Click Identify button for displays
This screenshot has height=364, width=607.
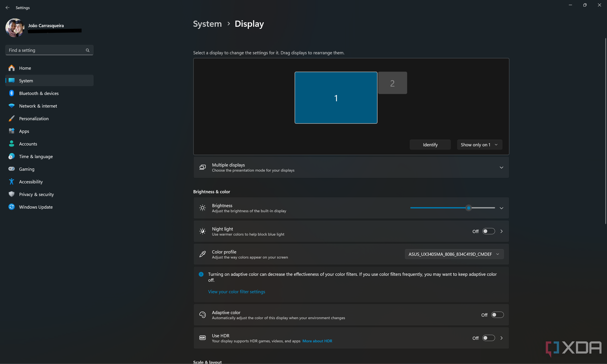click(430, 144)
